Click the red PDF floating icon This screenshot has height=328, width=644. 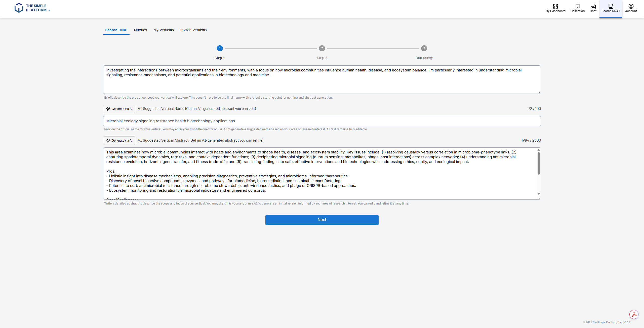click(x=634, y=314)
